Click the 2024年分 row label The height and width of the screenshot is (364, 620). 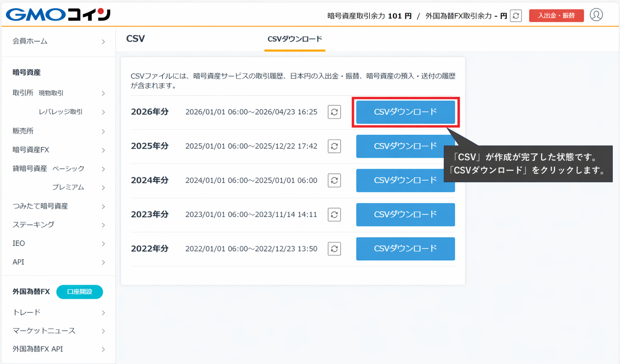(x=150, y=180)
